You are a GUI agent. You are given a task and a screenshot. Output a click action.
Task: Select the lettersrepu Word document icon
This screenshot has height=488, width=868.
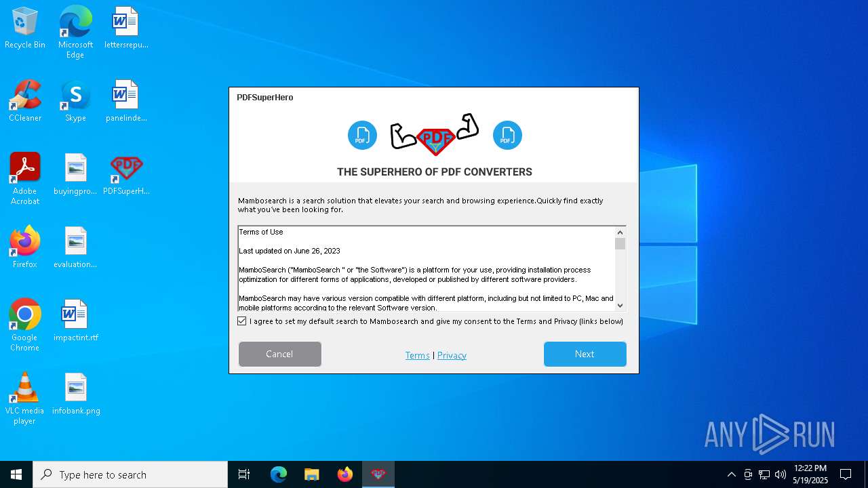(x=126, y=28)
